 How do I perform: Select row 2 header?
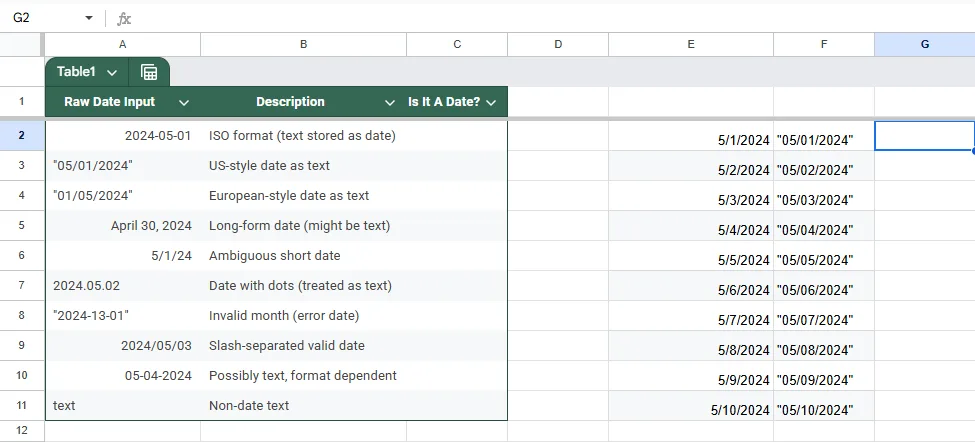(x=22, y=135)
